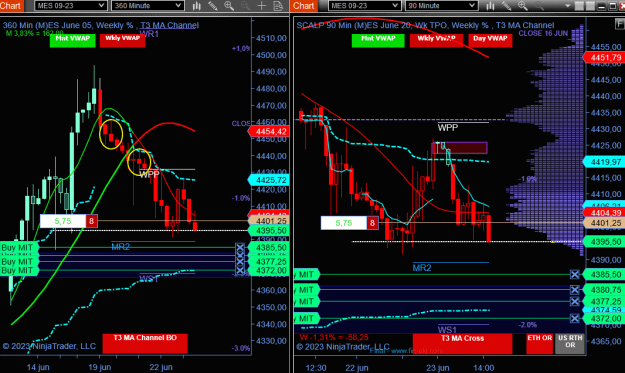Open the 90 Minute interval dropdown

441,6
